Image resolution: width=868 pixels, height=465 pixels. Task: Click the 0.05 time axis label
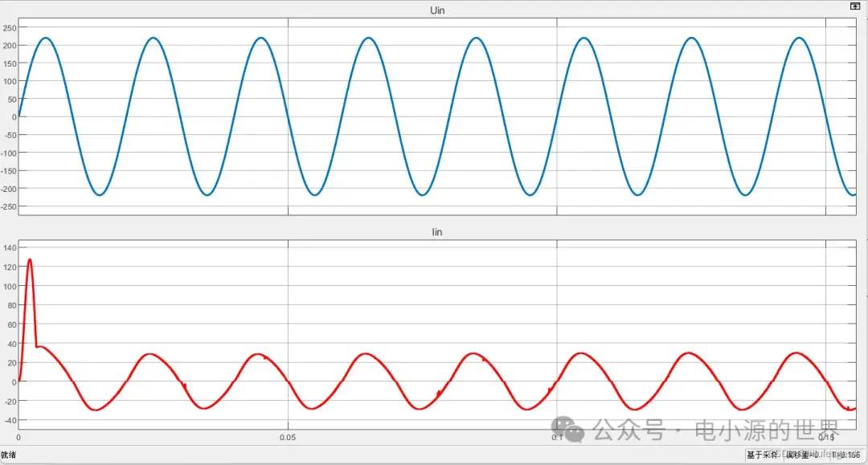(288, 438)
